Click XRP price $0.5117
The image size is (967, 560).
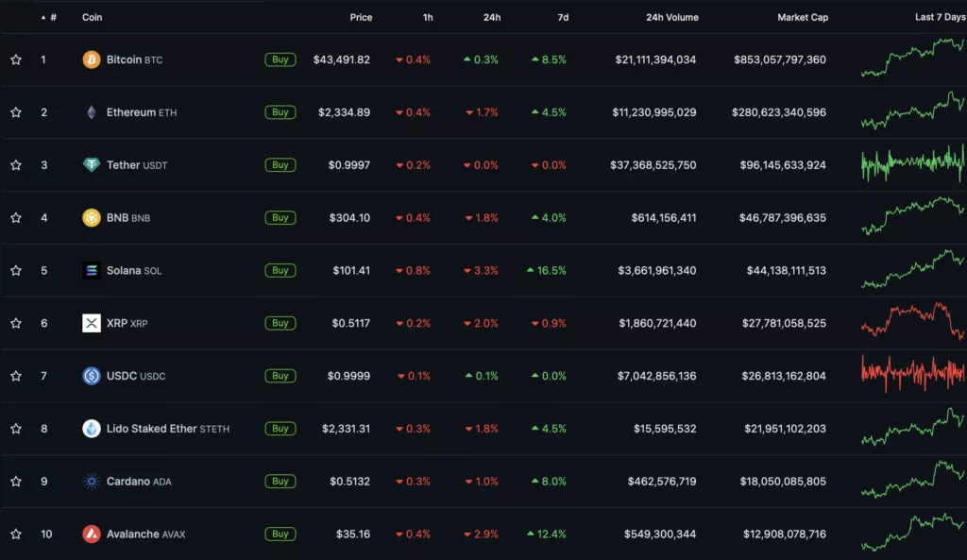[x=351, y=323]
